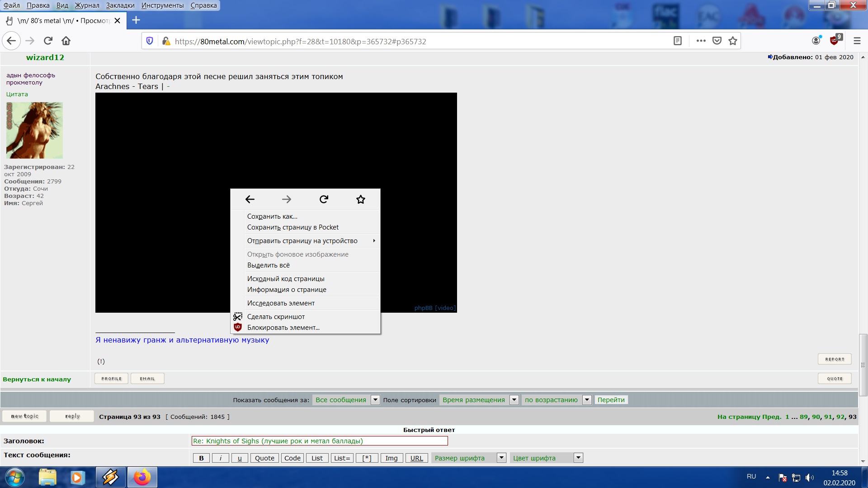
Task: Open uBlock Origin extension icon
Action: (835, 41)
